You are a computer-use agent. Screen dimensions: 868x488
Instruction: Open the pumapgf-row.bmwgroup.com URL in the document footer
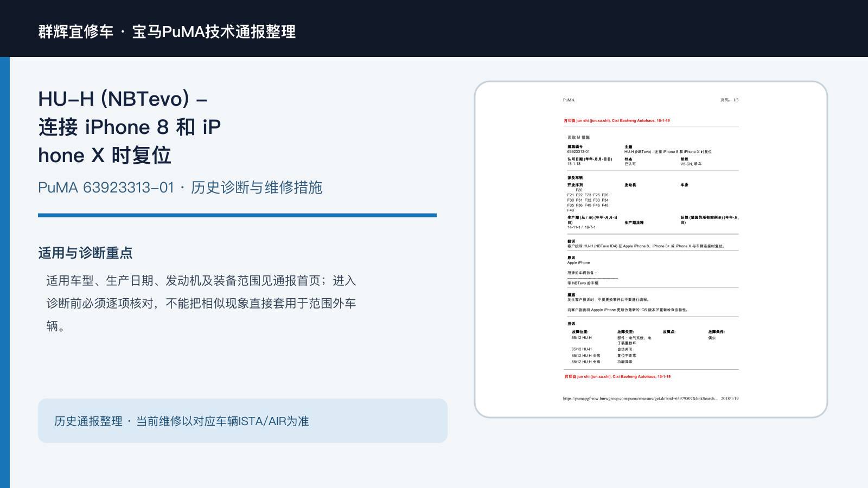[640, 398]
